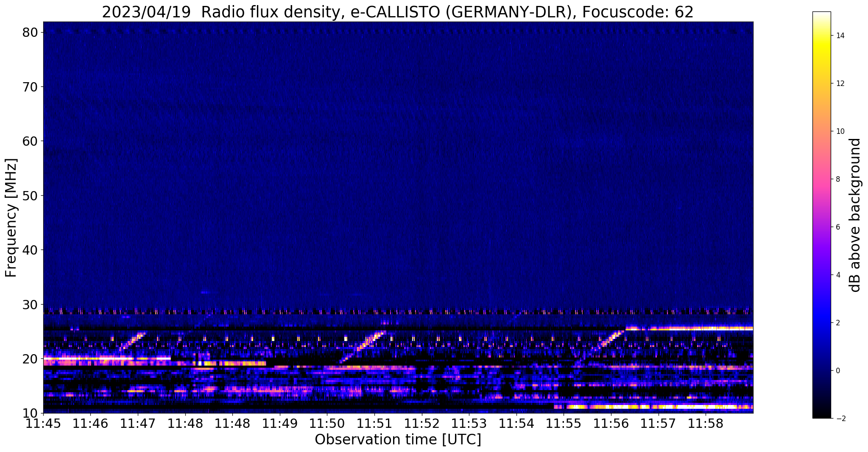Image resolution: width=868 pixels, height=452 pixels.
Task: Click the bright 11 MHz emission band after 11:55
Action: pyautogui.click(x=653, y=407)
